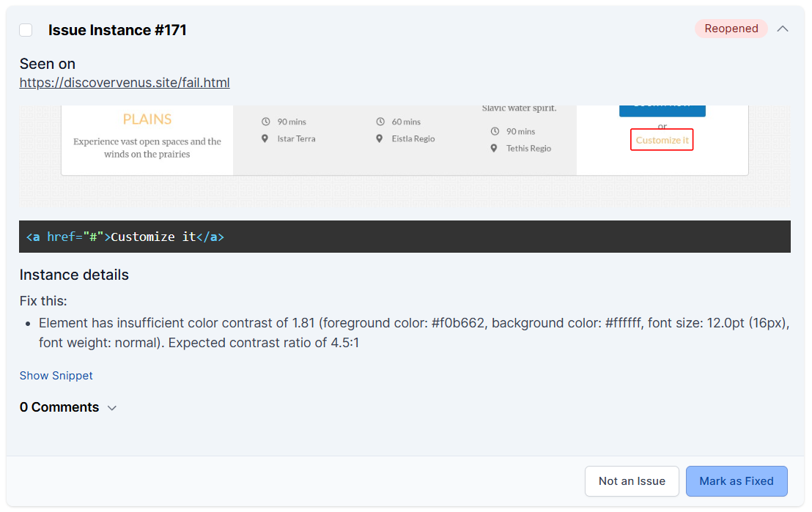The width and height of the screenshot is (812, 512).
Task: Click the dark HTML code snippet block
Action: (x=405, y=237)
